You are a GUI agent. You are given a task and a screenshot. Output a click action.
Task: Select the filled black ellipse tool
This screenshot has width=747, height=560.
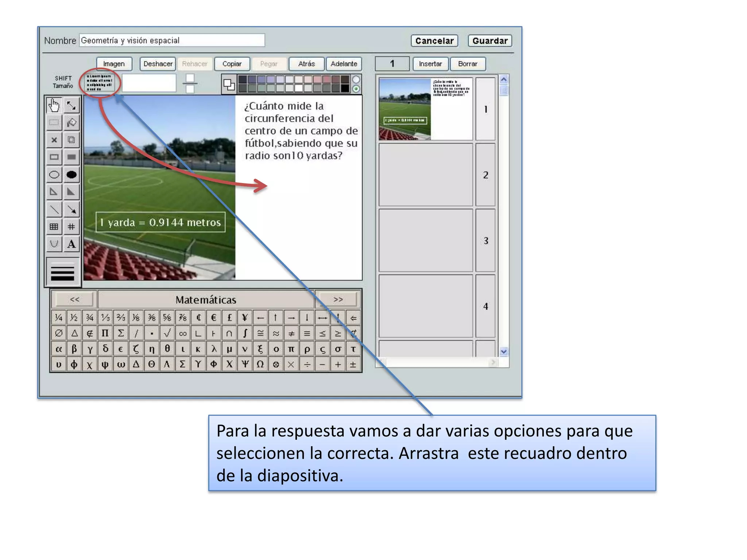point(71,175)
